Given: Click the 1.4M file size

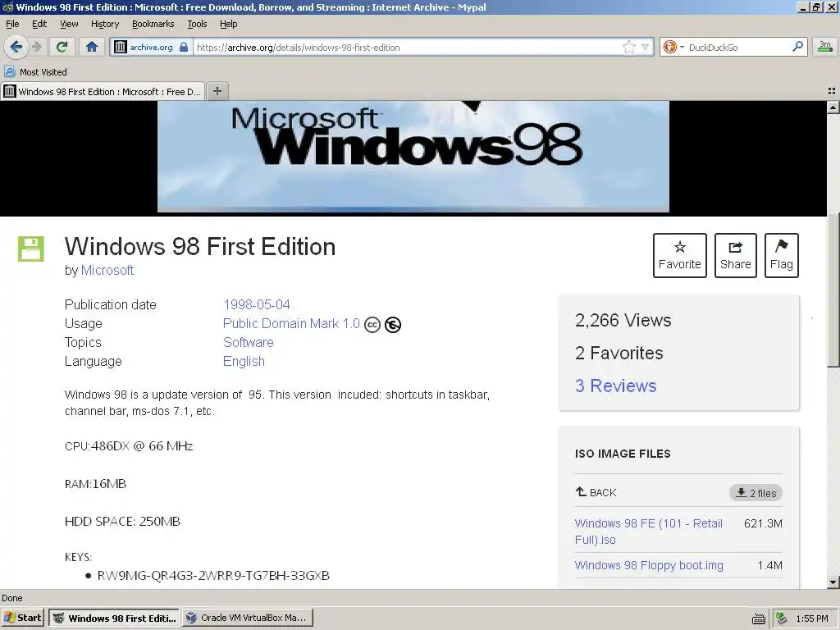Looking at the screenshot, I should 769,565.
